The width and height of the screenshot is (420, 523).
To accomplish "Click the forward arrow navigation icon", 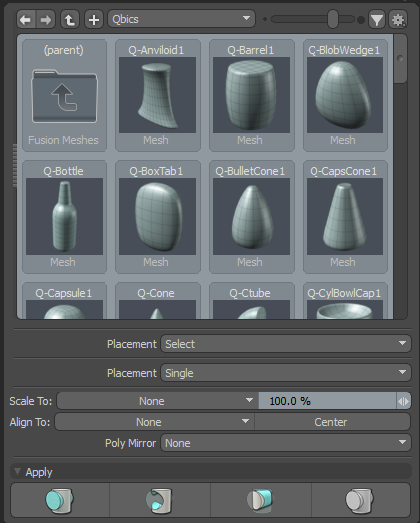I will pyautogui.click(x=46, y=20).
